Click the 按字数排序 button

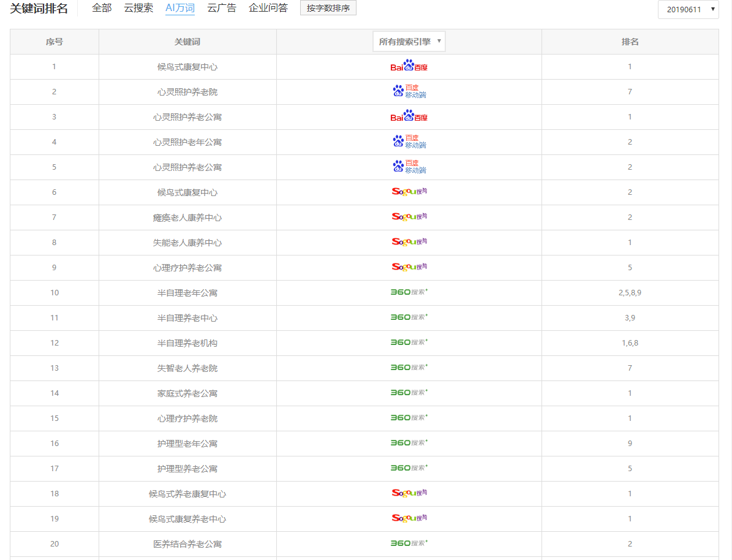click(328, 8)
